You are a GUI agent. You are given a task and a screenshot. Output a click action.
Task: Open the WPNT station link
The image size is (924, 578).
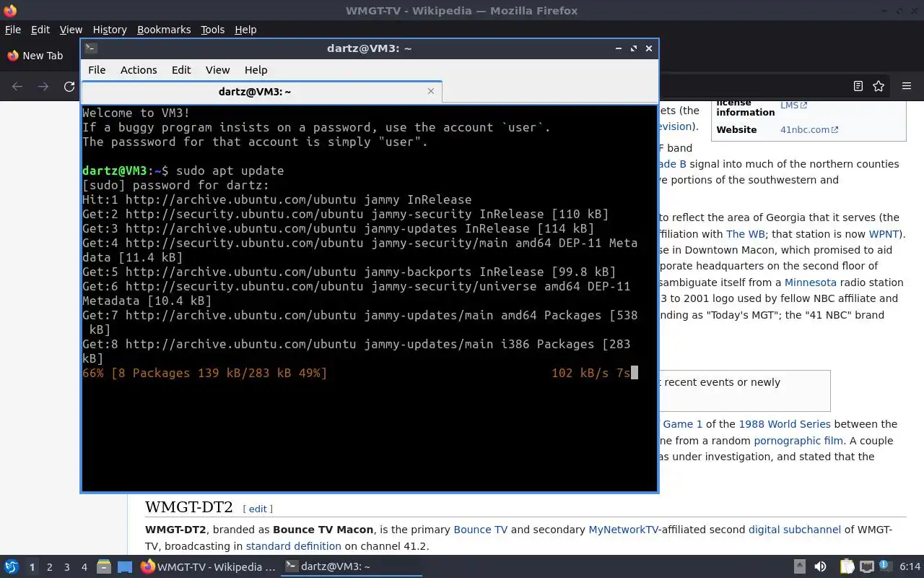point(884,234)
